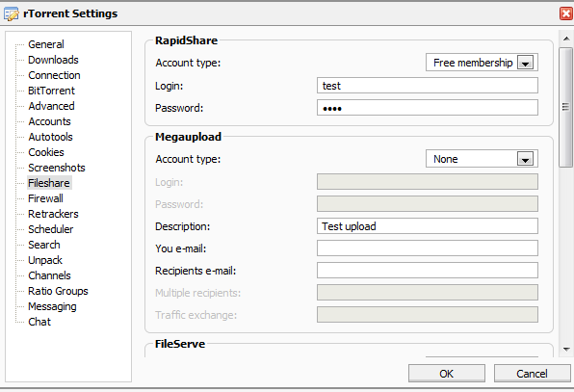Open Megaupload Account type dropdown
574x392 pixels.
pos(482,159)
